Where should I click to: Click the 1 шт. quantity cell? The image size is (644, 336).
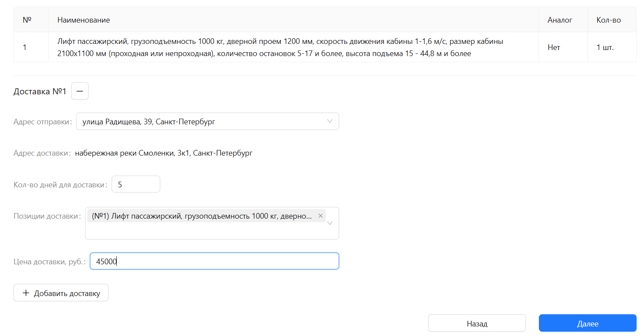[605, 47]
